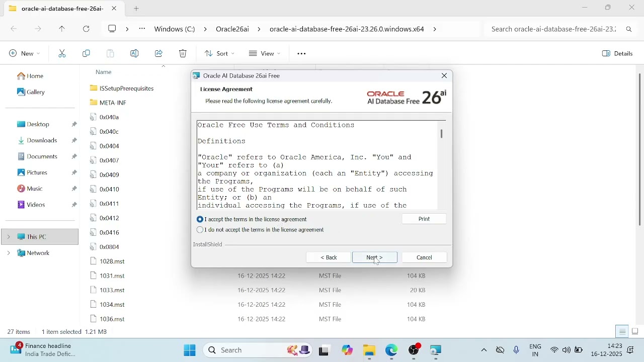644x362 pixels.
Task: Open the notification bell in taskbar
Action: click(631, 350)
